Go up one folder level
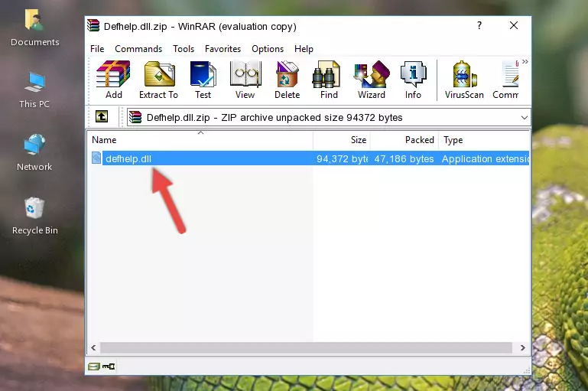588x391 pixels. click(102, 117)
